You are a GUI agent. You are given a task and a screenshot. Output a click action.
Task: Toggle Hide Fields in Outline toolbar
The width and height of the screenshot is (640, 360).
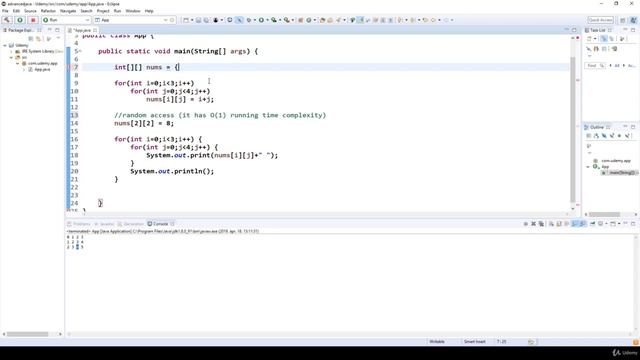point(604,136)
